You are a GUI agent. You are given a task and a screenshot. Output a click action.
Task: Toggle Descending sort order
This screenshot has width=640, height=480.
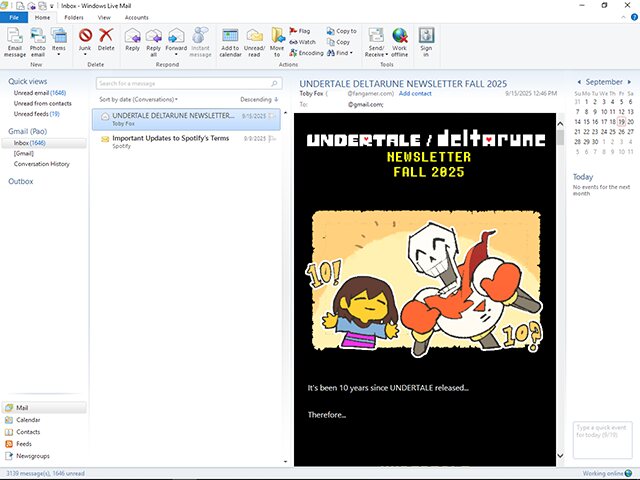(x=259, y=100)
